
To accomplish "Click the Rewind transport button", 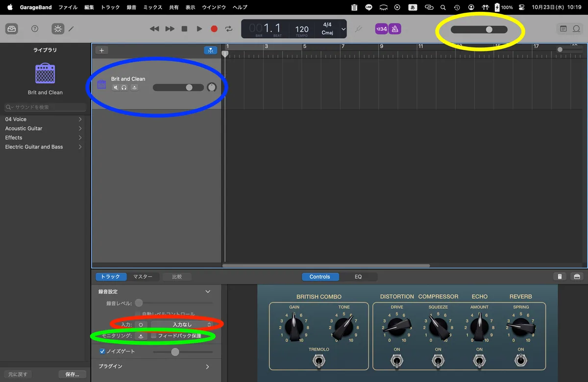I will [154, 29].
